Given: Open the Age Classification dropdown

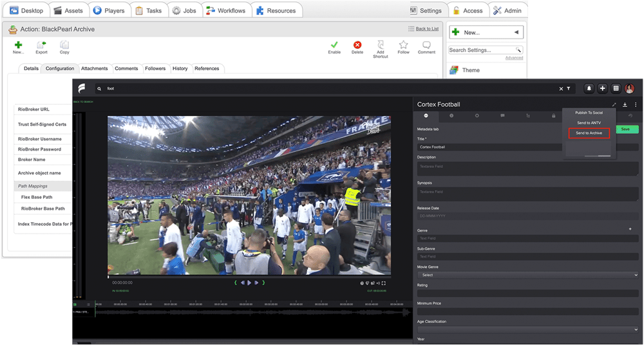Looking at the screenshot, I should point(528,330).
